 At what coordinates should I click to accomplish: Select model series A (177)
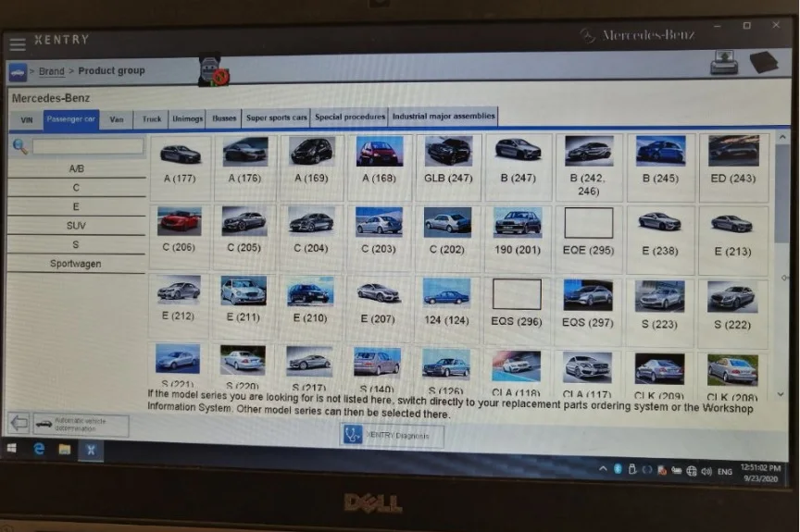pyautogui.click(x=181, y=167)
